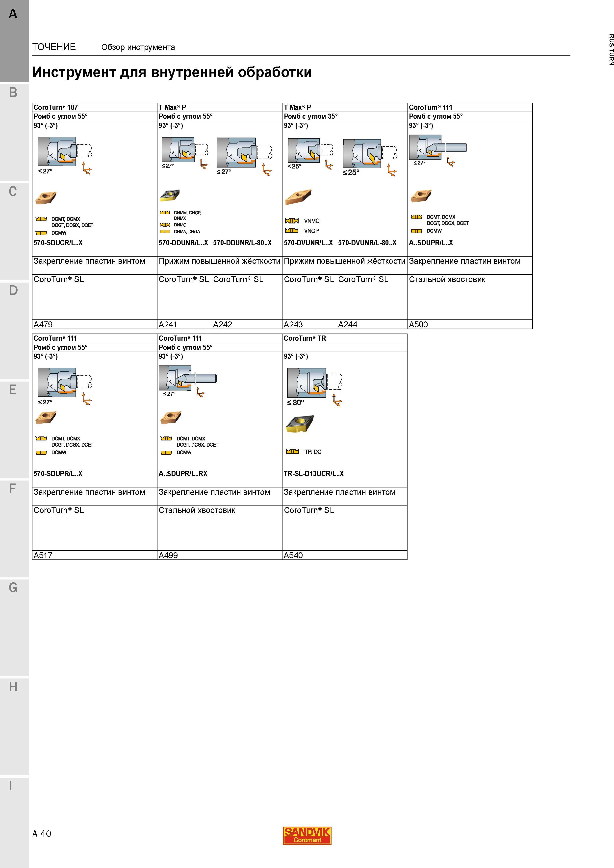Select section tab G
This screenshot has width=614, height=868.
pyautogui.click(x=14, y=627)
